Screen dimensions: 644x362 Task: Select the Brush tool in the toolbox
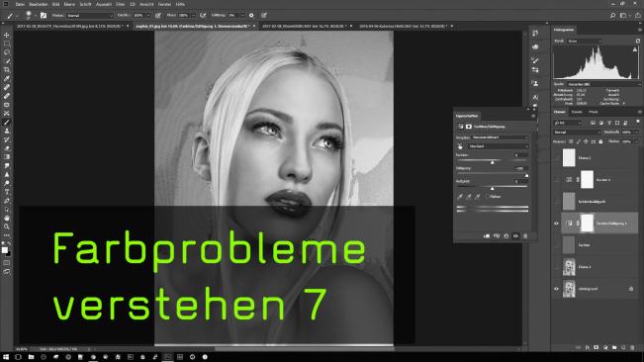tap(7, 123)
